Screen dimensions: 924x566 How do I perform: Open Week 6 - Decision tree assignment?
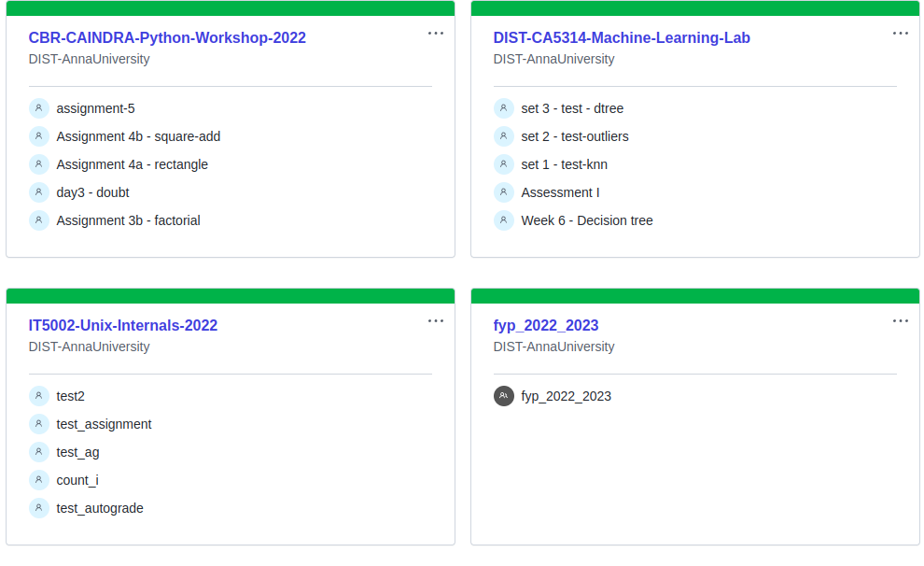click(587, 220)
